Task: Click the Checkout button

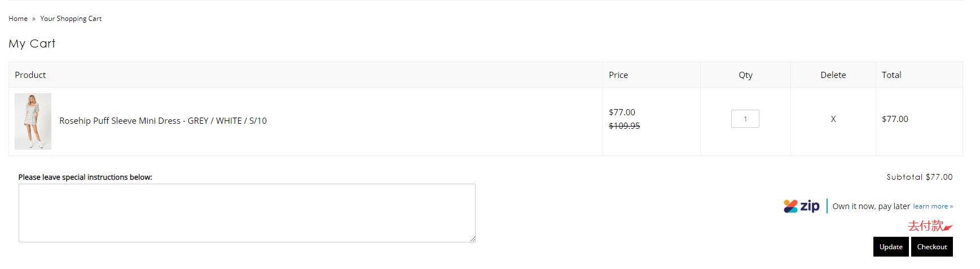Action: (x=931, y=247)
